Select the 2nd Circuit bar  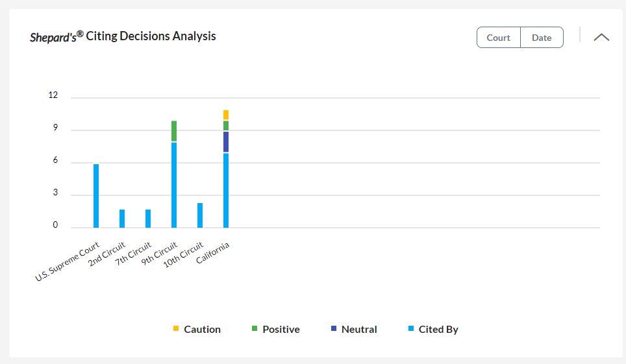click(x=122, y=219)
